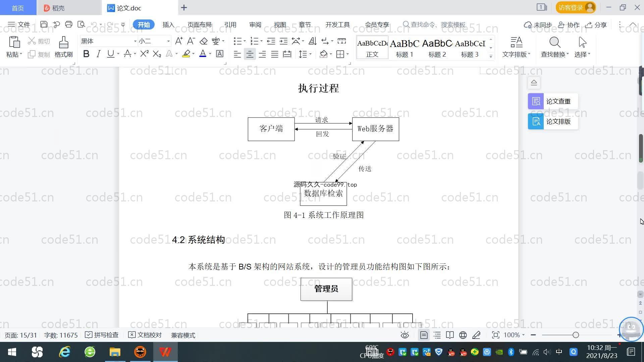
Task: Increase paragraph indent
Action: pyautogui.click(x=284, y=41)
